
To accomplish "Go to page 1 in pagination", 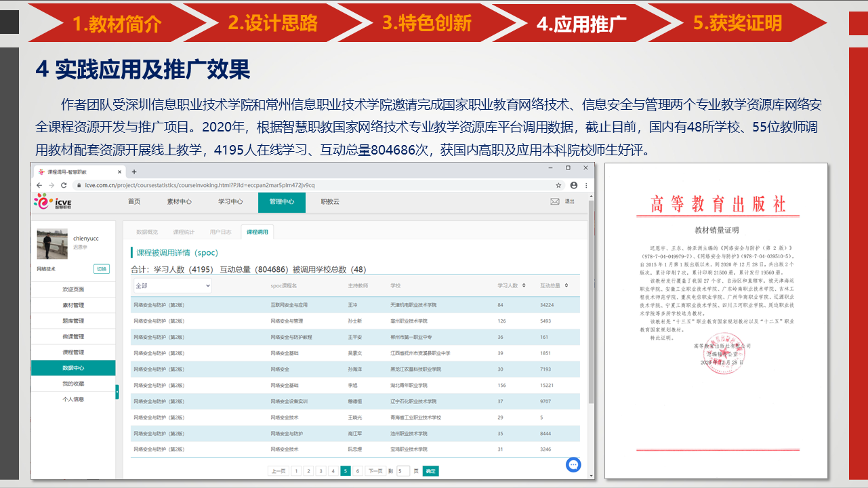I will (296, 471).
